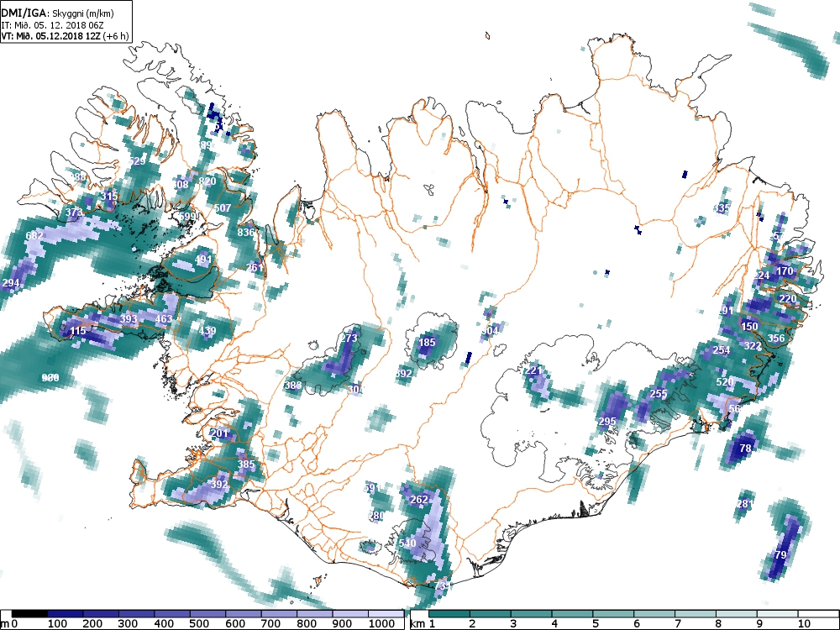Click the 700 label on meter scale
The image size is (840, 630).
click(x=271, y=623)
